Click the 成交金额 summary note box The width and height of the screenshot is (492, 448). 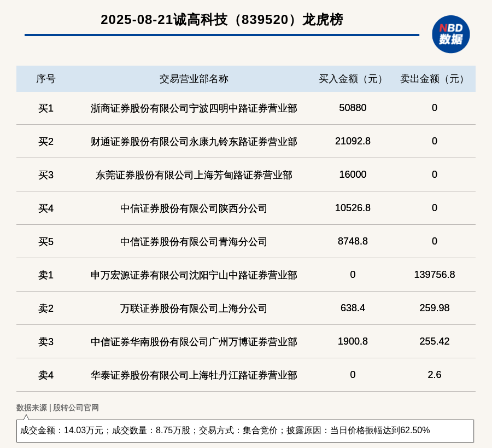245,430
